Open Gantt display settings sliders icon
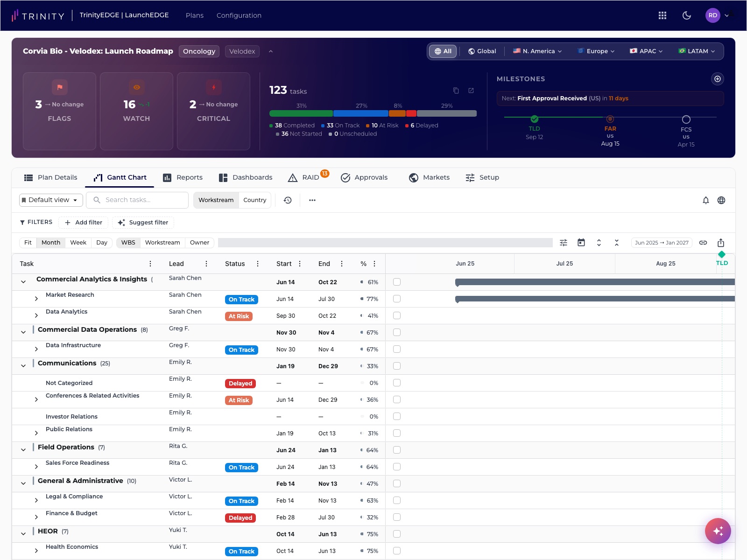The image size is (747, 560). pyautogui.click(x=564, y=243)
